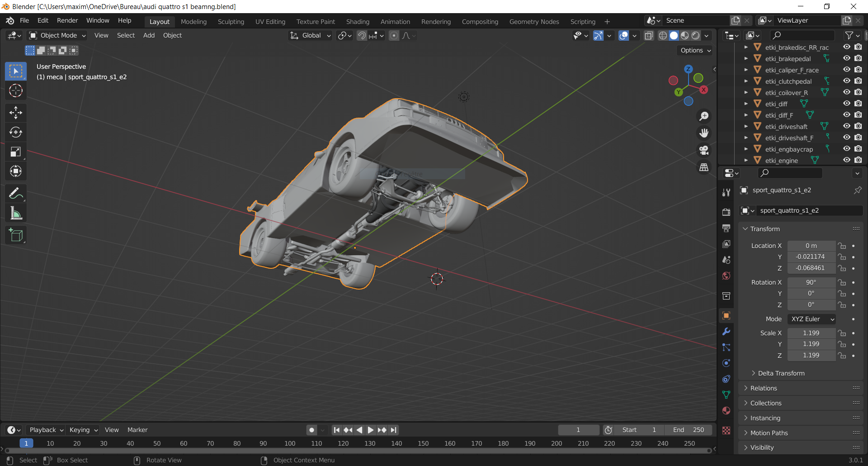
Task: Choose the Select Box tool
Action: click(x=16, y=71)
